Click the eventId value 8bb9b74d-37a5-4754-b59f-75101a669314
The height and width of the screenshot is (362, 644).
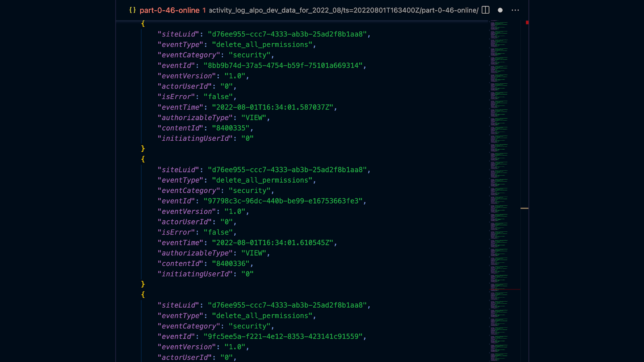[283, 66]
